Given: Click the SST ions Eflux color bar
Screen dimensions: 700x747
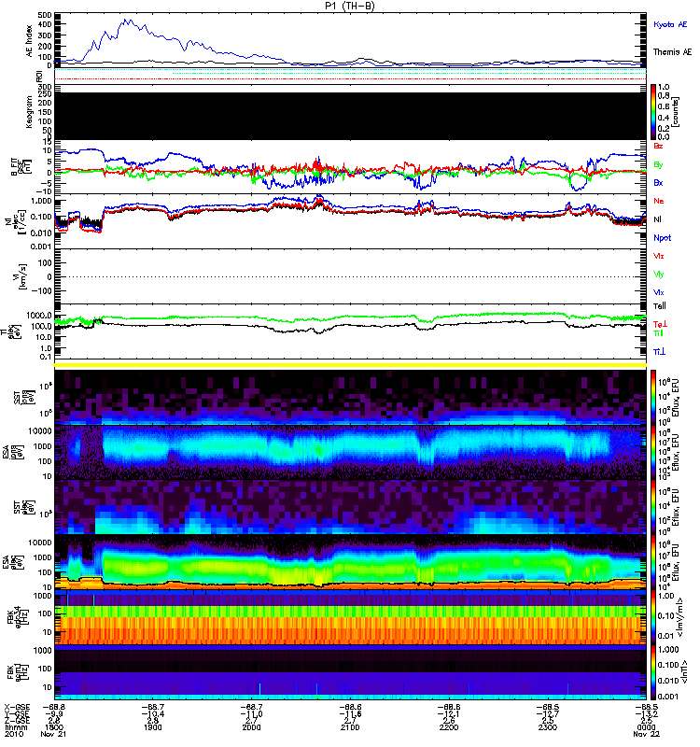Looking at the screenshot, I should [x=652, y=397].
